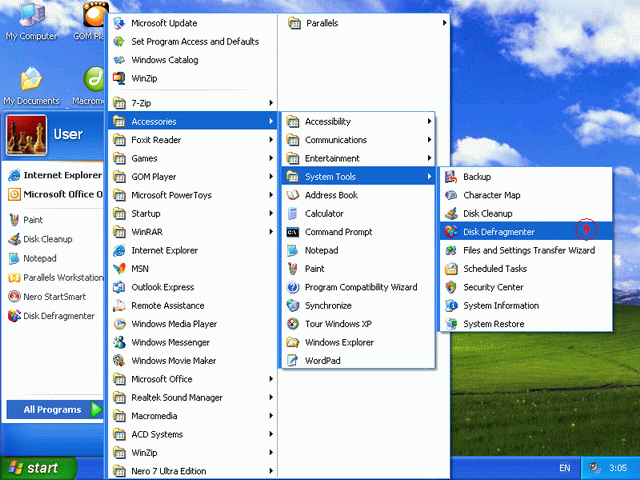Open Parallels Workstation from recent programs
Viewport: 640px width, 480px height.
click(55, 278)
